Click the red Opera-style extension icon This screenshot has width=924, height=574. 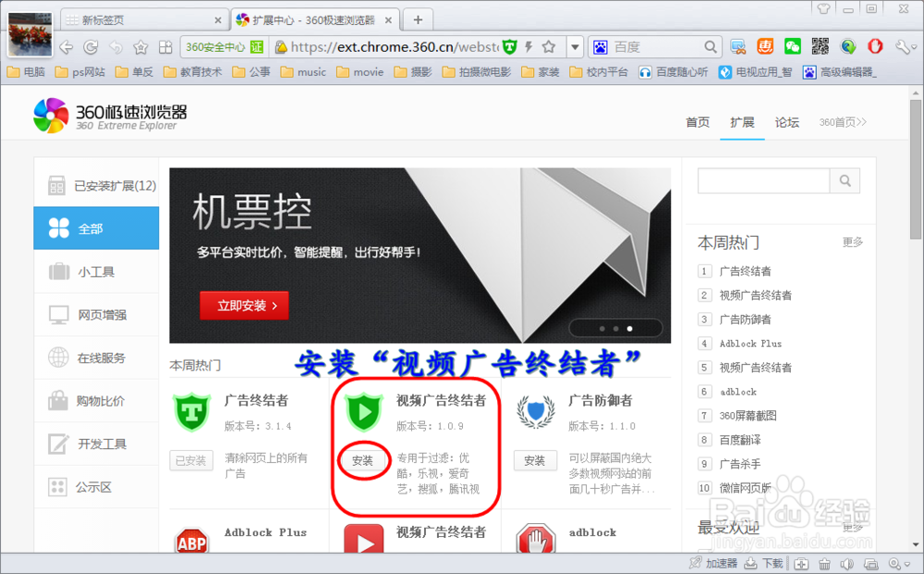coord(875,46)
